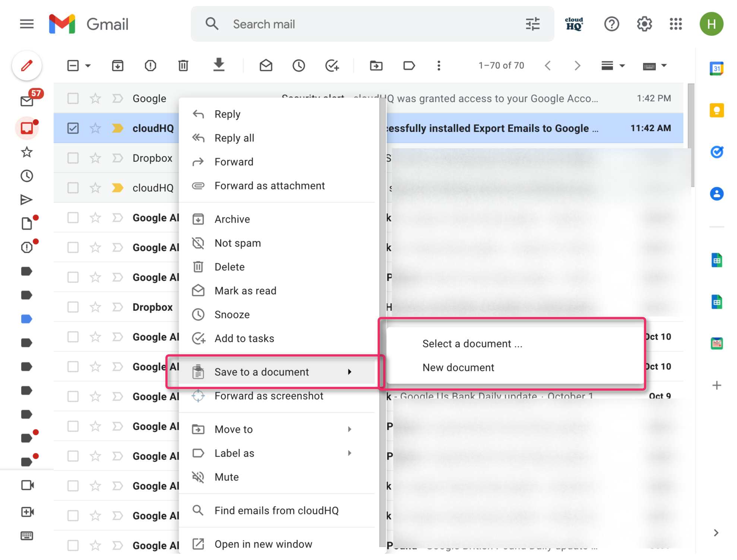Choose Forward as screenshot
Screen dimensions: 737x560
coord(277,396)
